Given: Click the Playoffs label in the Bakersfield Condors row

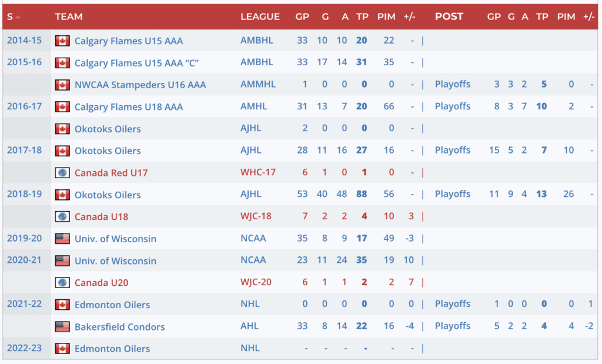Looking at the screenshot, I should [x=453, y=326].
